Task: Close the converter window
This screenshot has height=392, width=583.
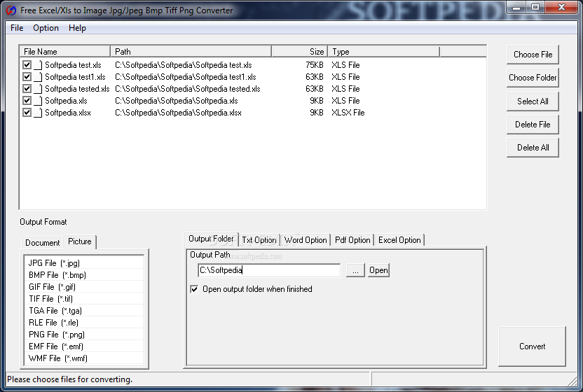Action: [561, 7]
